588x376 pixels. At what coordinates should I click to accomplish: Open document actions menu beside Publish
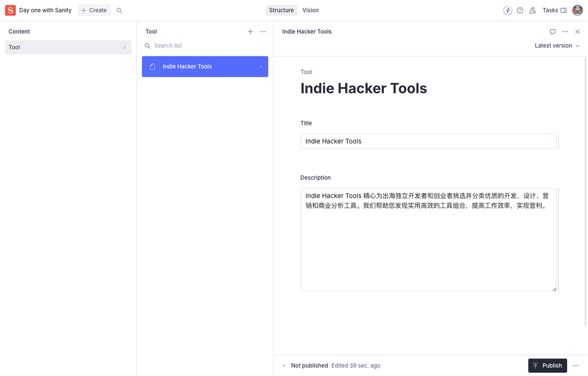click(x=576, y=366)
